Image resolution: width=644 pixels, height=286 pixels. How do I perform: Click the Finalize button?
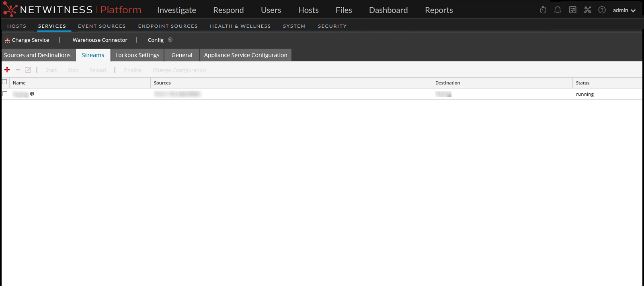tap(132, 70)
